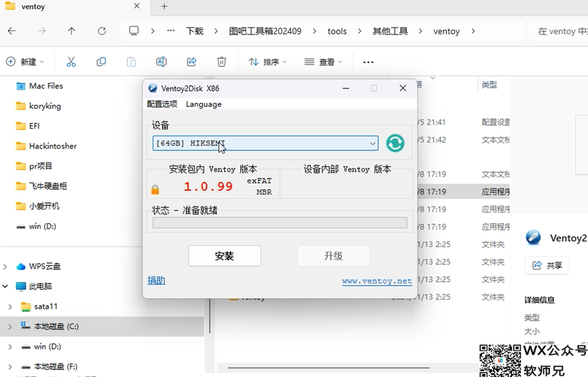The width and height of the screenshot is (588, 377).
Task: Open the Language menu in Ventoy2Disk
Action: (x=204, y=104)
